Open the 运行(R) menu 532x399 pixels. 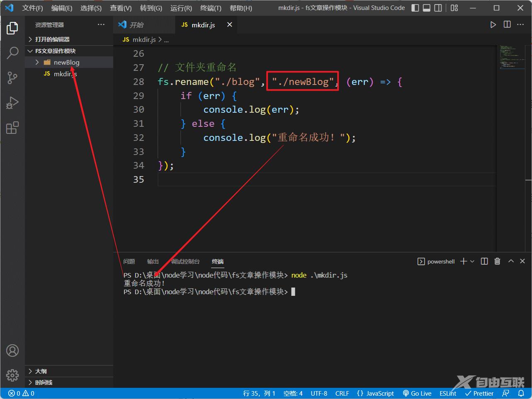pos(181,8)
